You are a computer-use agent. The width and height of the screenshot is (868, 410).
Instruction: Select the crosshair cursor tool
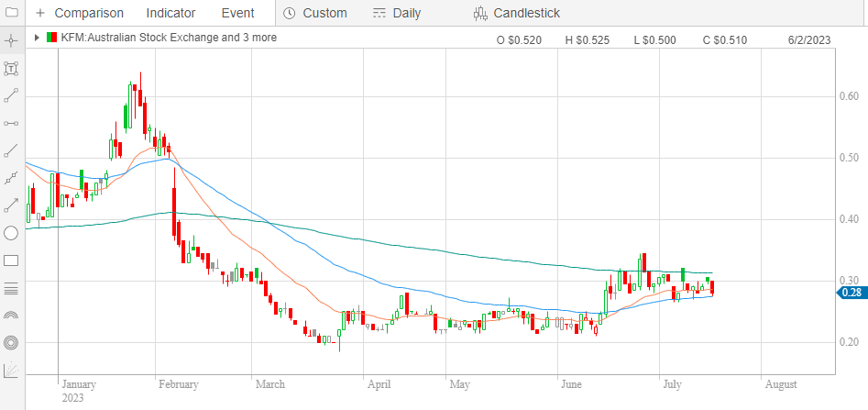12,40
